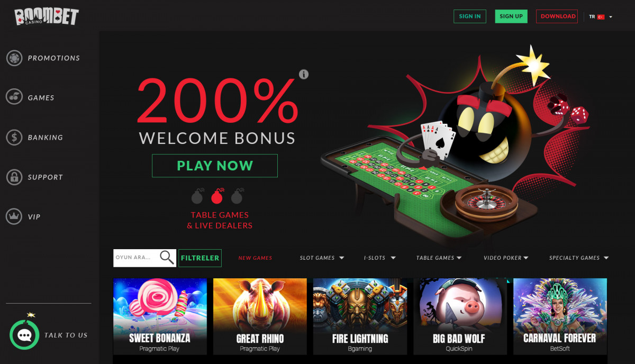Open the TR language selector dropdown
635x364 pixels.
point(601,17)
